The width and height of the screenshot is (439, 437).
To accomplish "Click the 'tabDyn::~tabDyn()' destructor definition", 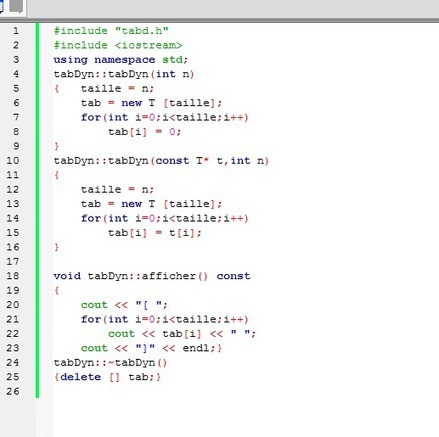I will [x=110, y=362].
